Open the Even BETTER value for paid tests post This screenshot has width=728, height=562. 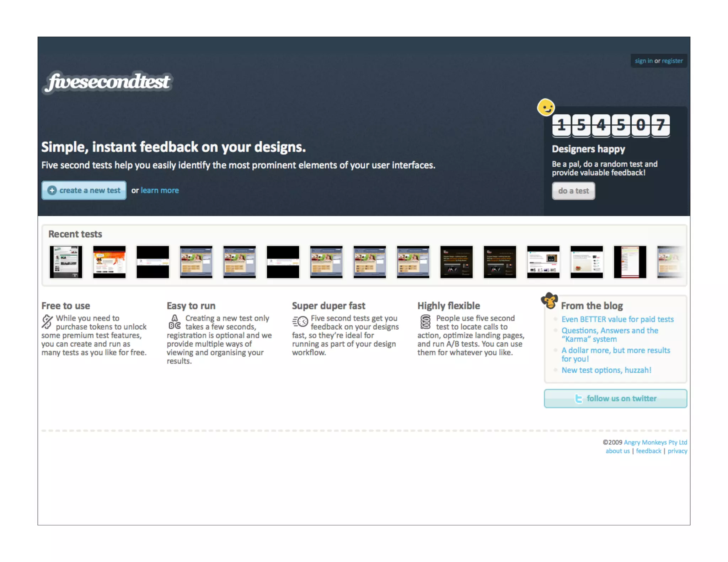click(617, 319)
